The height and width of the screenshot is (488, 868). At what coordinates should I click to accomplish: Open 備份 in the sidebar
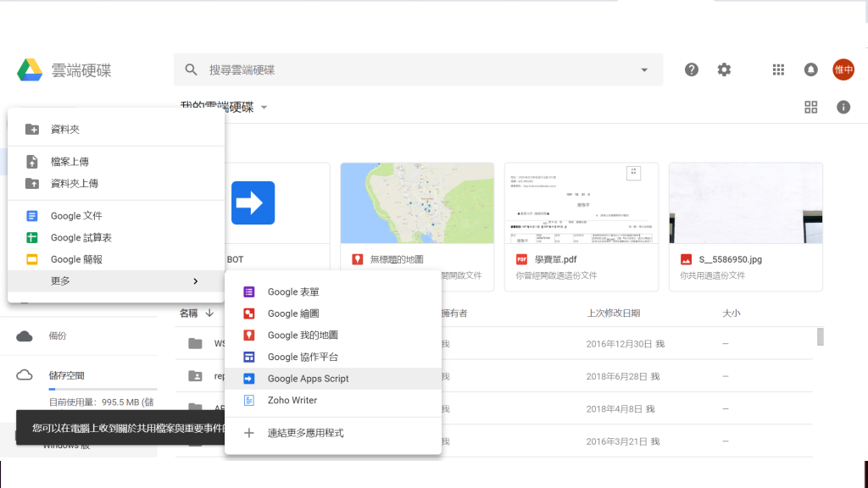(58, 335)
